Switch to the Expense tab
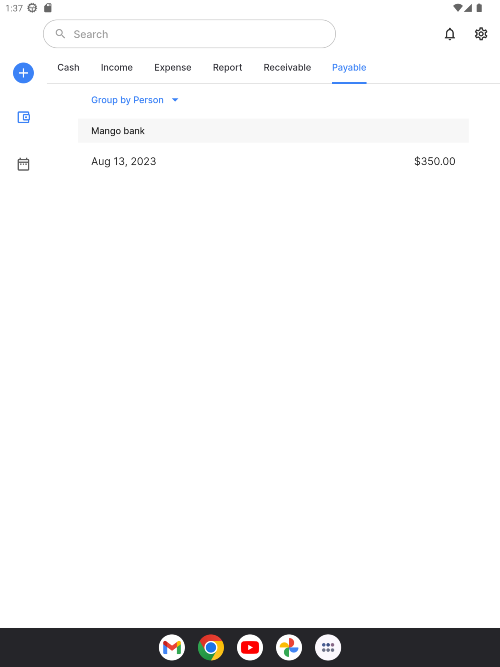 (173, 68)
